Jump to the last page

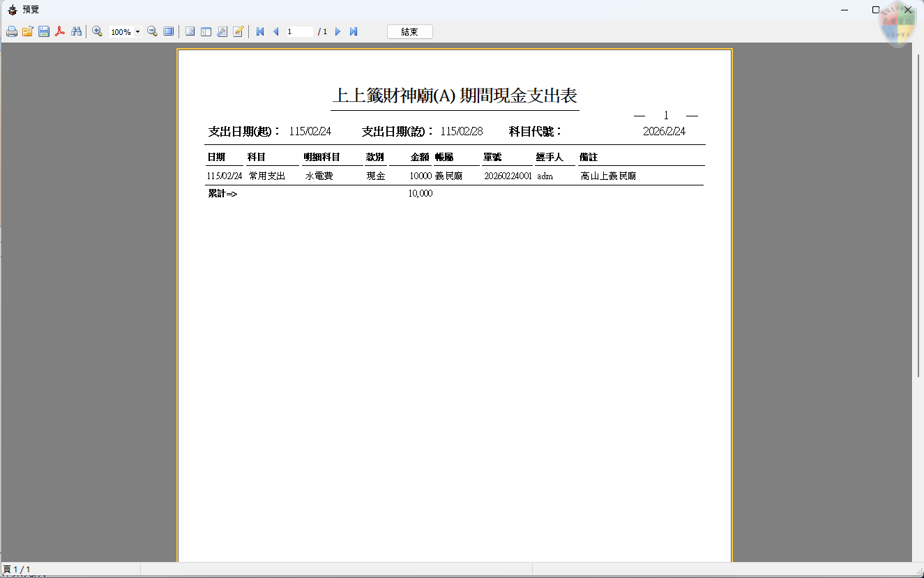point(354,31)
